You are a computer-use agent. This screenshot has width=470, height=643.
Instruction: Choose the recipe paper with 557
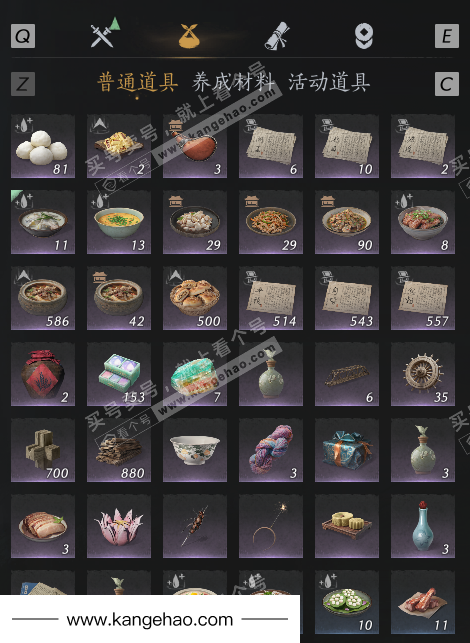tap(423, 298)
